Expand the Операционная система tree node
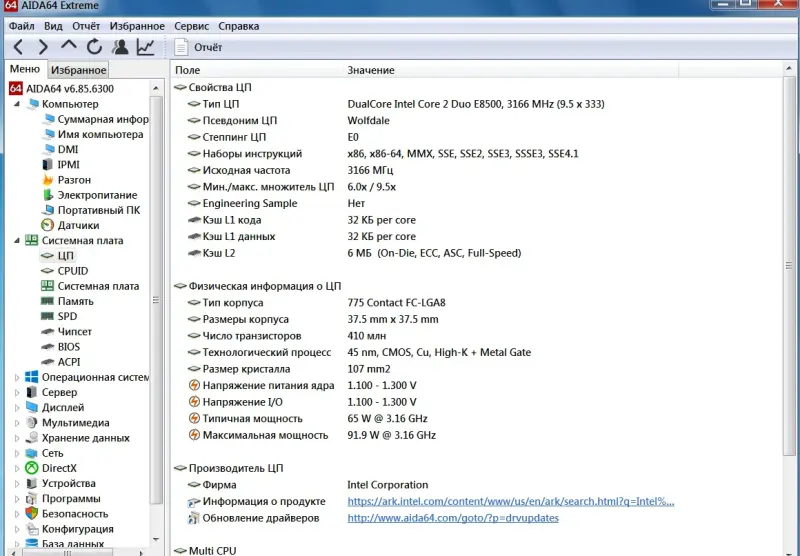 17,377
